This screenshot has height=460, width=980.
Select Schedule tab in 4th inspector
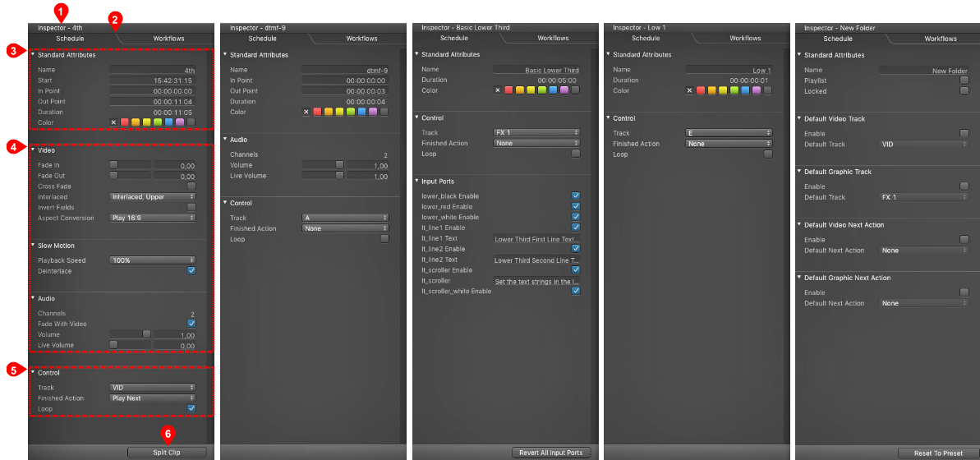[70, 38]
